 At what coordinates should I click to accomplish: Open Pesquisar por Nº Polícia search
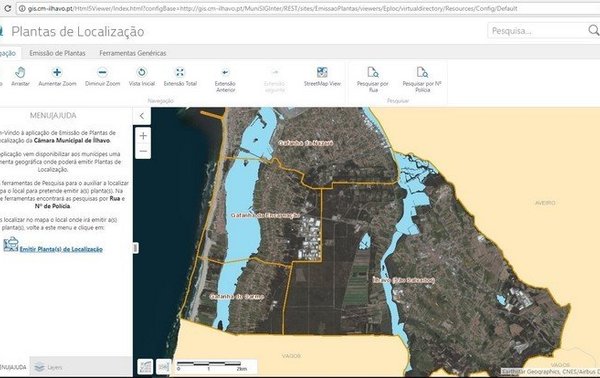[422, 80]
